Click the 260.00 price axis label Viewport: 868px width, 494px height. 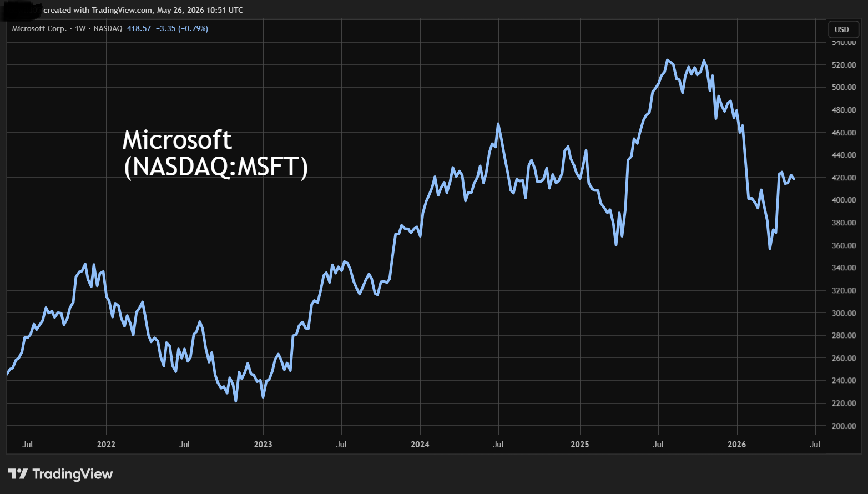[844, 358]
